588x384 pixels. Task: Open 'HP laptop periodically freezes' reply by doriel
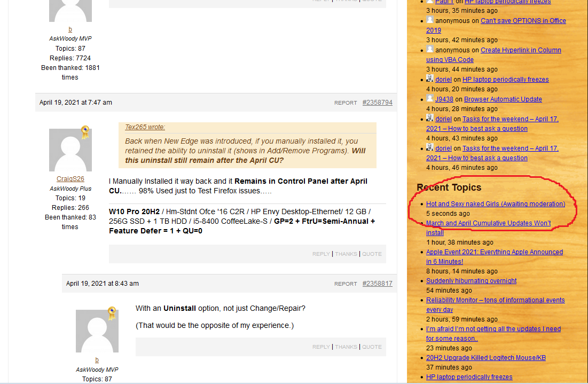pyautogui.click(x=506, y=80)
